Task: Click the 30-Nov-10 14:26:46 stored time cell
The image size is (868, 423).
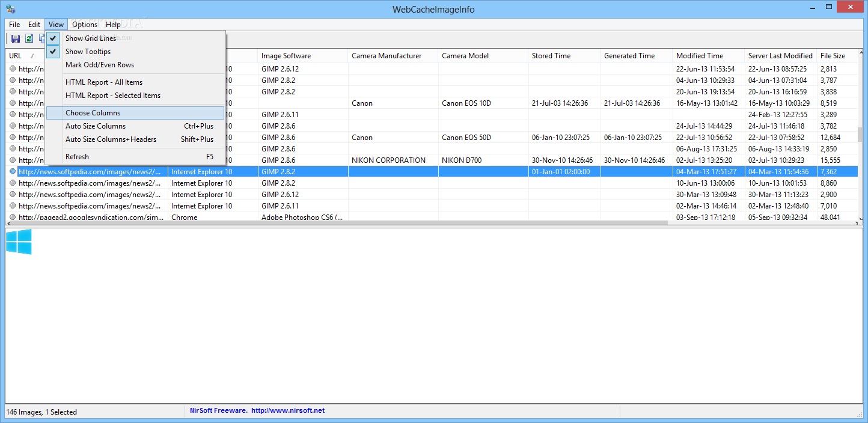Action: click(x=564, y=160)
